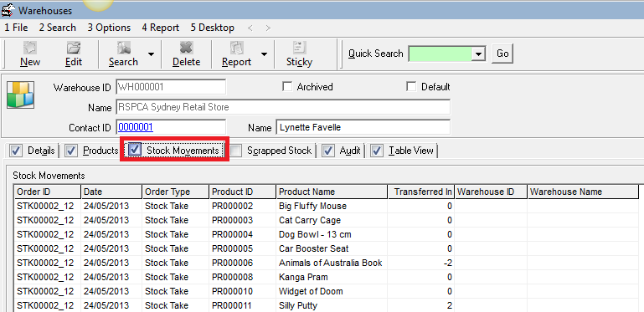
Task: Click the warehouse Name field
Action: click(283, 107)
